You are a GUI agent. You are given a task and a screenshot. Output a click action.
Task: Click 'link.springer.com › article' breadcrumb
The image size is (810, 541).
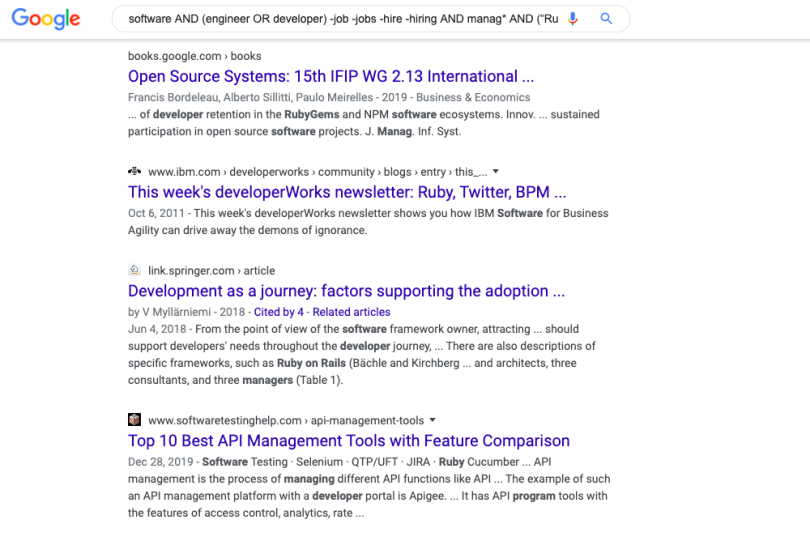point(211,271)
